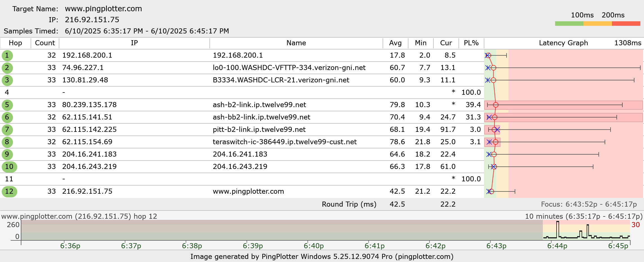The height and width of the screenshot is (262, 644).
Task: Select IP address 62.115.141.51
Action: pyautogui.click(x=87, y=117)
